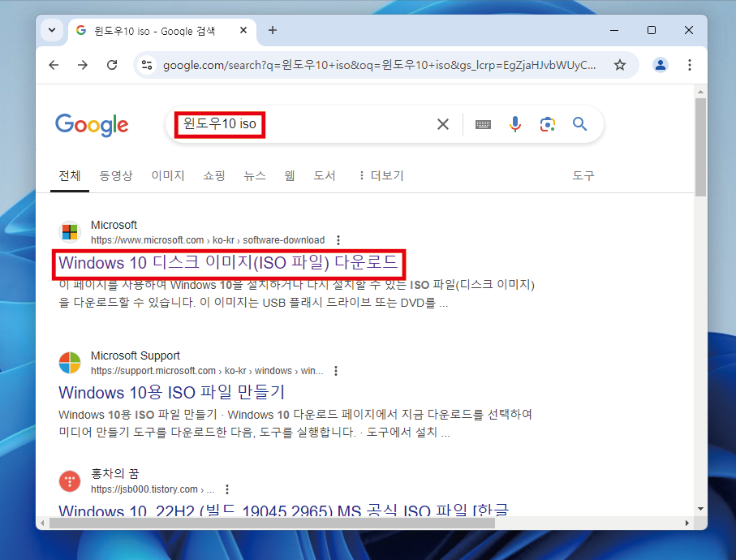This screenshot has height=560, width=736.
Task: Expand the 더보기 menu
Action: point(381,175)
